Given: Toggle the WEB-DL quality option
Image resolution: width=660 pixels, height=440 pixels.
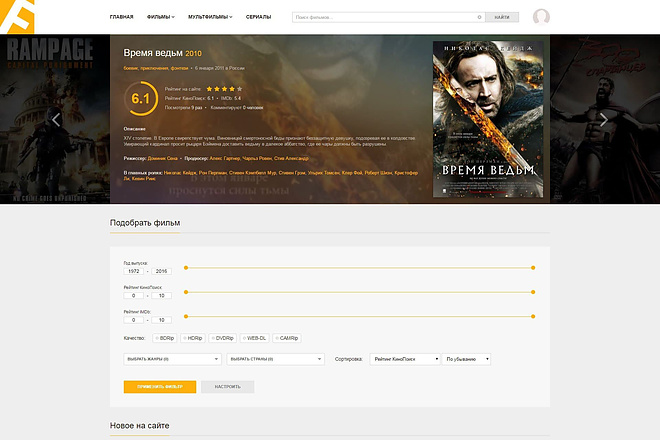Looking at the screenshot, I should point(255,338).
